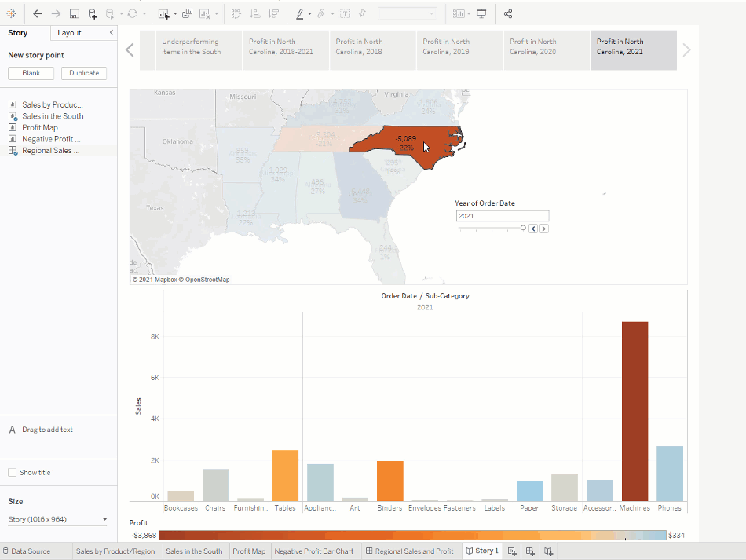Select the New Worksheet toolbar icon

tap(163, 13)
